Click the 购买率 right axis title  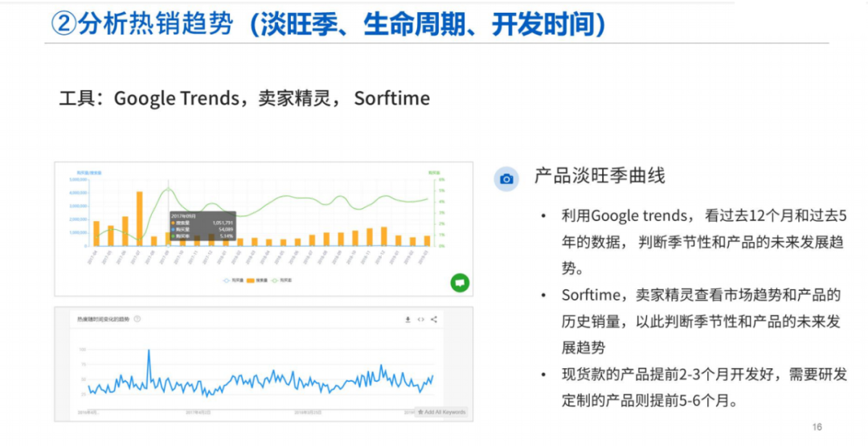[434, 173]
